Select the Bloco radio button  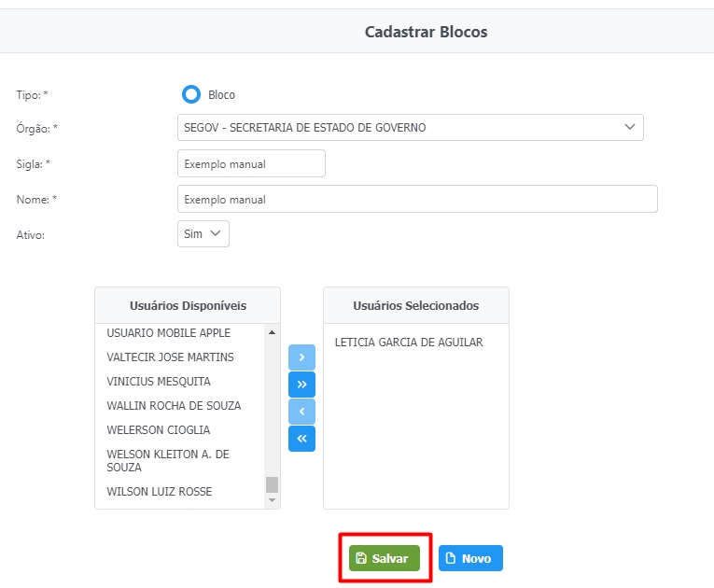[191, 94]
